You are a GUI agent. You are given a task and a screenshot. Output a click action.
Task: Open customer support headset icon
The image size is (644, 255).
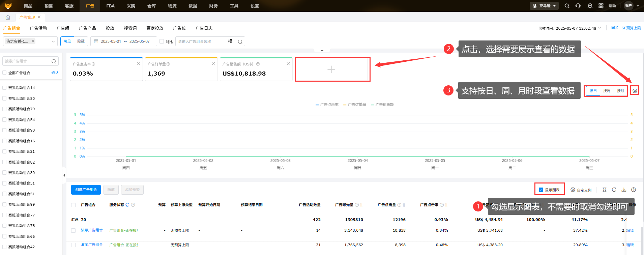(578, 6)
